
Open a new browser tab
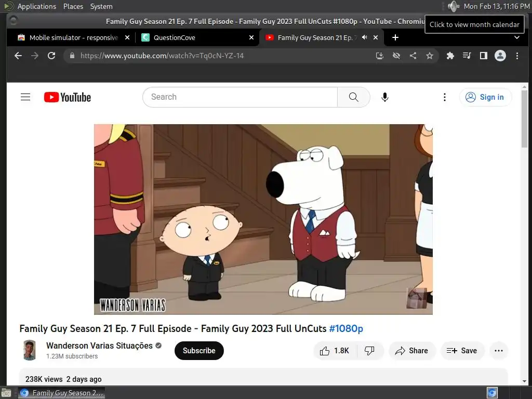click(395, 37)
